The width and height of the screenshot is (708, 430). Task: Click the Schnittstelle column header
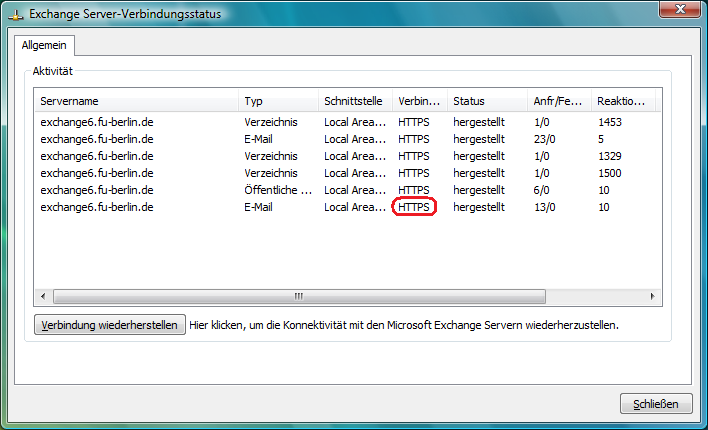coord(355,101)
